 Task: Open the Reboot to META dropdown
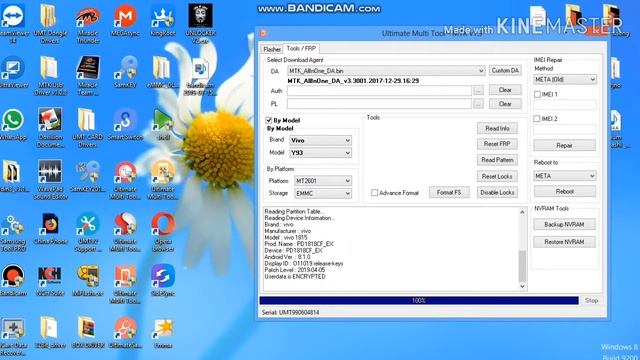point(565,176)
